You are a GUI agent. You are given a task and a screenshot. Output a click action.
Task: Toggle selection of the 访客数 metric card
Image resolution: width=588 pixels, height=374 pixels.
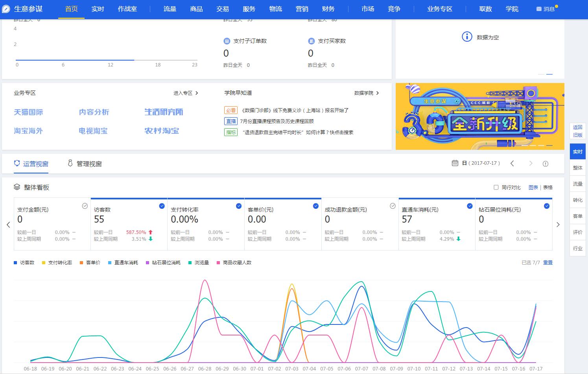click(161, 206)
